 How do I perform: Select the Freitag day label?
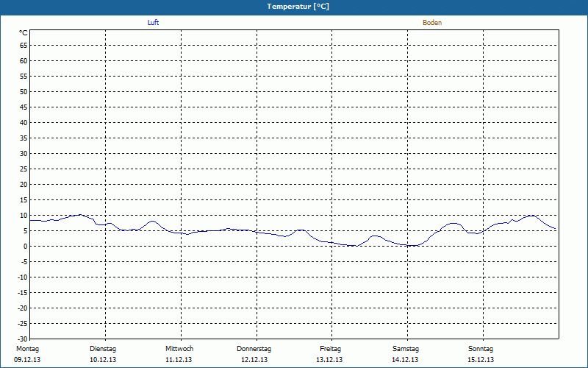coord(330,348)
